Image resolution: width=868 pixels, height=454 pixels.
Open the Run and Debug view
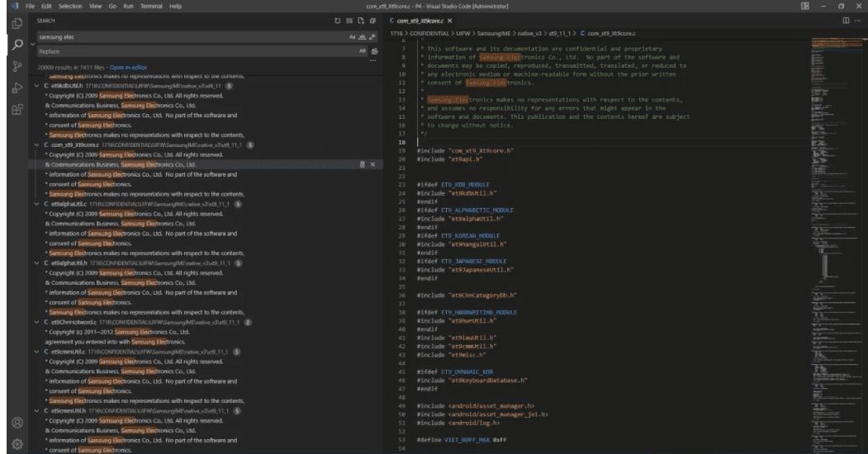17,88
